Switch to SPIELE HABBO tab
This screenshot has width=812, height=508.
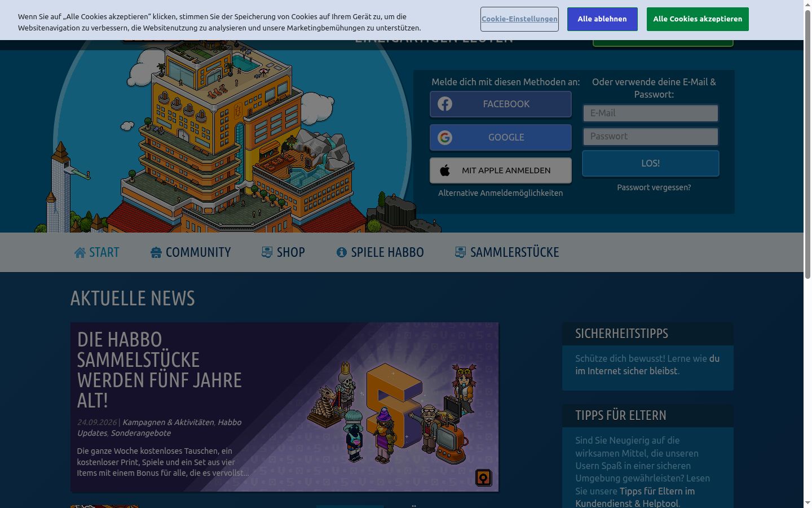[x=380, y=252]
